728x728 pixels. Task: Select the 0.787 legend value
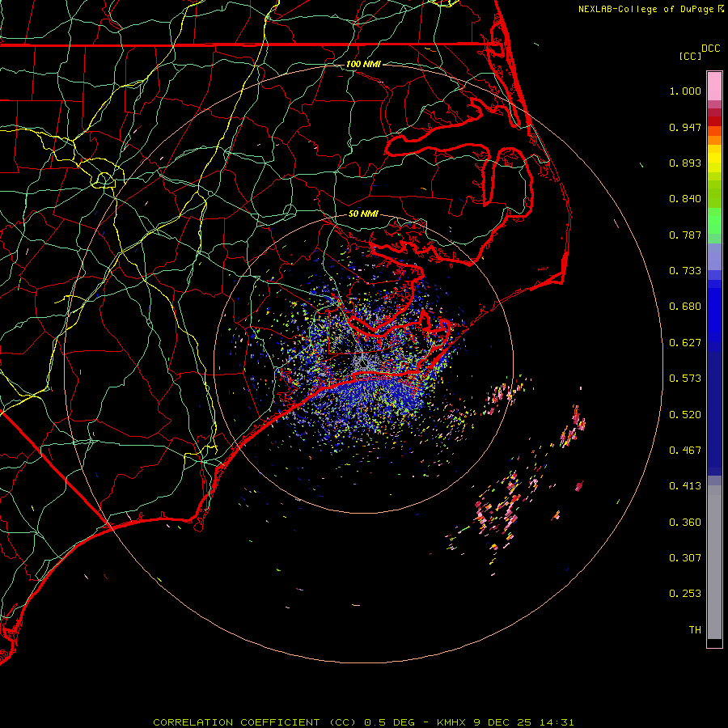[685, 235]
